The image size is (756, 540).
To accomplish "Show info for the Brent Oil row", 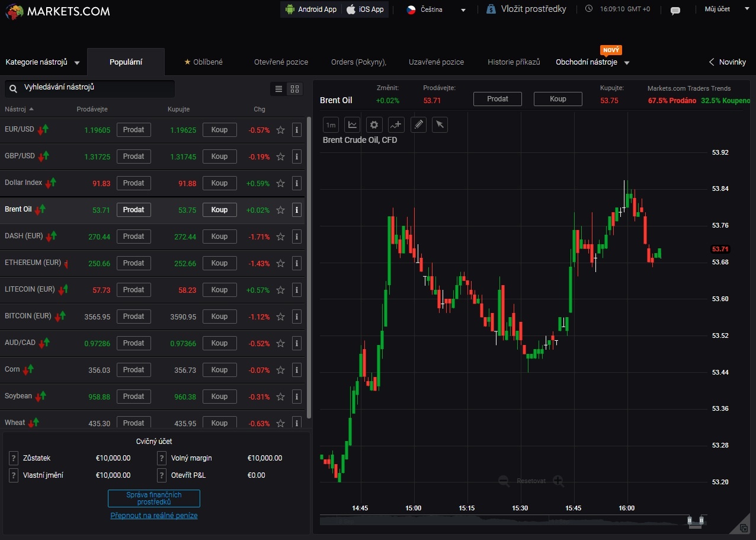I will (297, 210).
